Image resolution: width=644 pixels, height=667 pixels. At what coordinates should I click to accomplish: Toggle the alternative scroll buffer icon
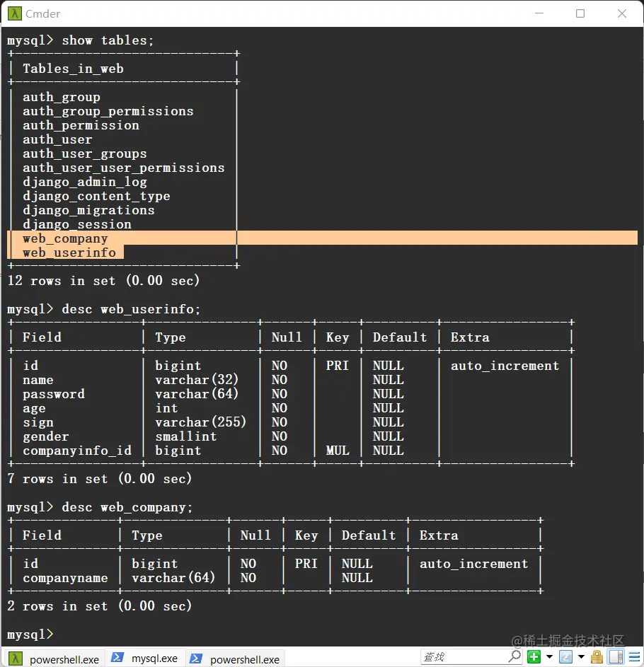coord(616,657)
